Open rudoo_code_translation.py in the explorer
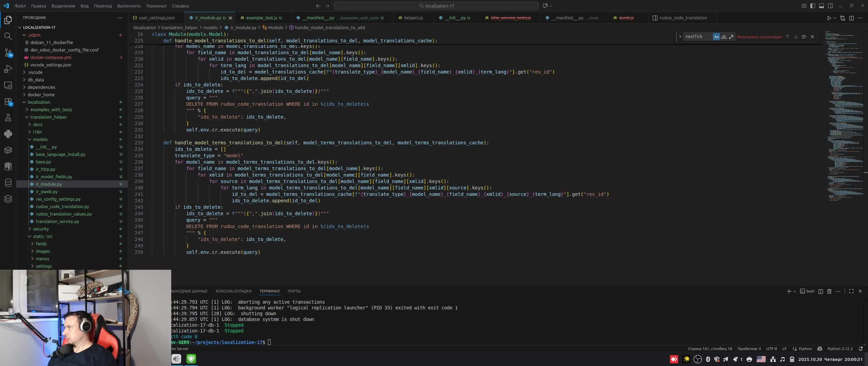 [62, 206]
